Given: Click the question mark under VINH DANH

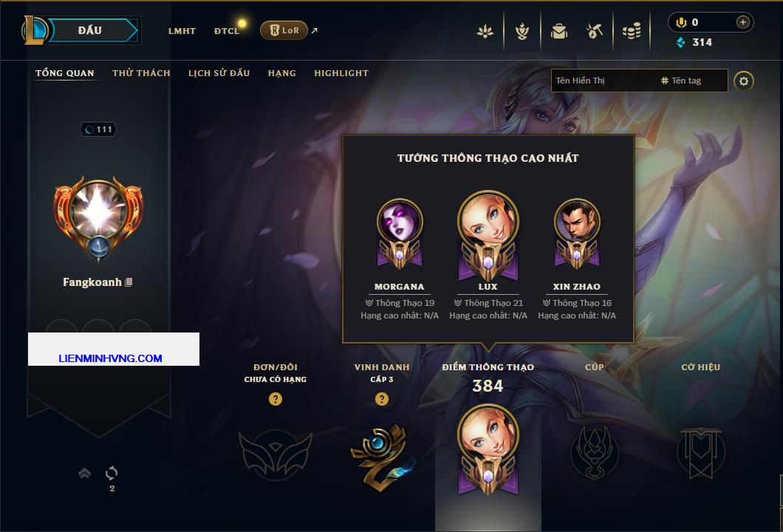Looking at the screenshot, I should pos(381,398).
